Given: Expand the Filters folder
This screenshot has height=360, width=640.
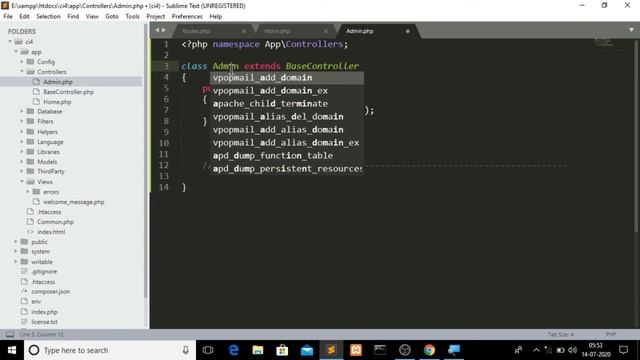Looking at the screenshot, I should point(22,121).
